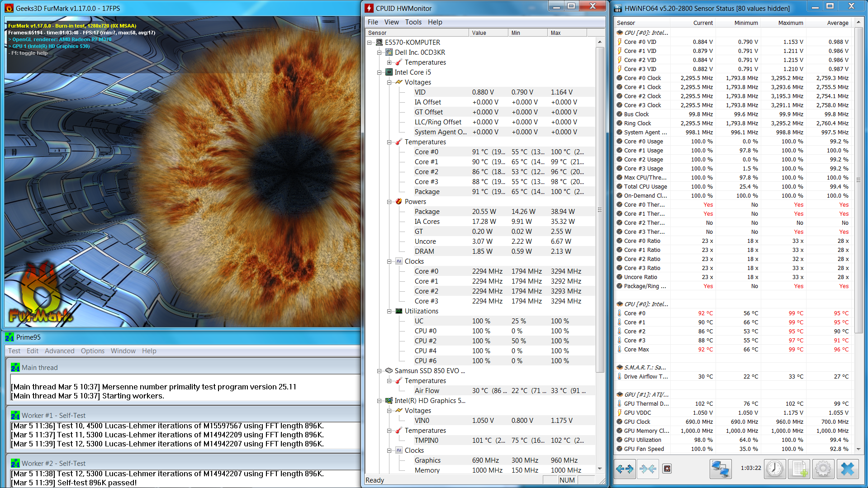
Task: Collapse Clocks under Intel Core i5
Action: pyautogui.click(x=389, y=261)
